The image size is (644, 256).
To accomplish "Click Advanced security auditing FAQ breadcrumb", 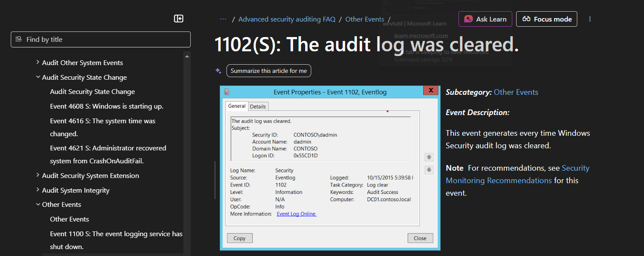I will tap(287, 19).
